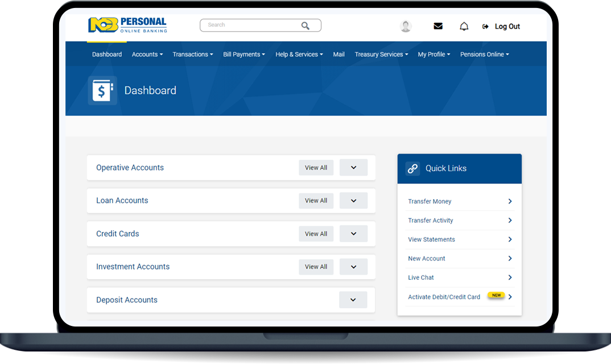Screen dimensions: 611x364
Task: Click the search magnifier icon
Action: [305, 26]
